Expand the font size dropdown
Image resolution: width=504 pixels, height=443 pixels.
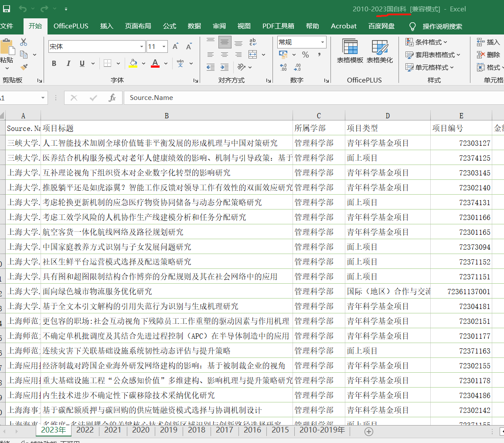164,46
